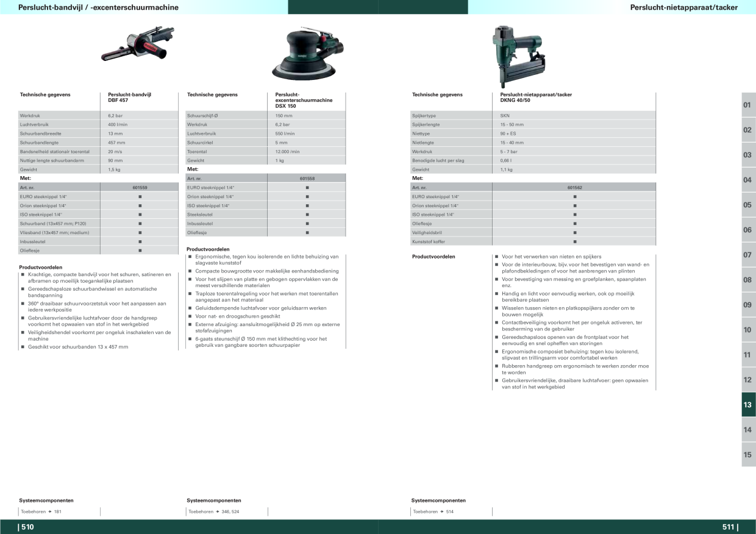Click 'Perslucht-excenterschuurmachine DSX 150' column title
The image size is (756, 534).
304,100
